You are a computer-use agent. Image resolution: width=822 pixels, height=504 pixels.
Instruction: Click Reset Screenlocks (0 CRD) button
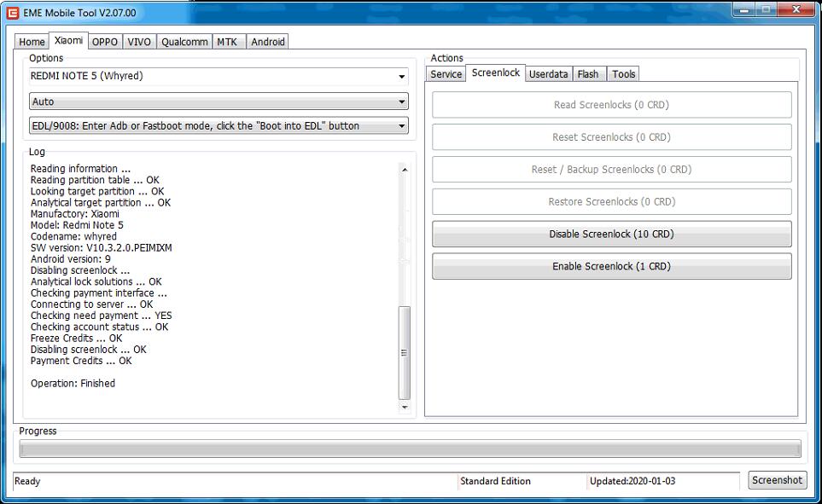coord(612,137)
